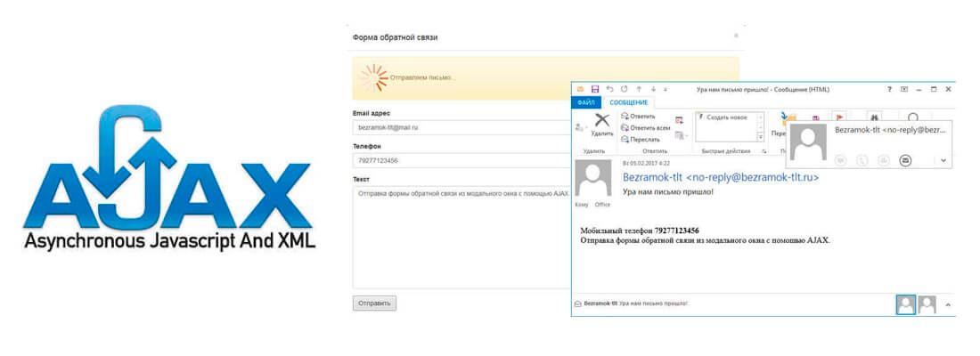Click the Ура нам письмо пришло! subject line

coord(668,191)
